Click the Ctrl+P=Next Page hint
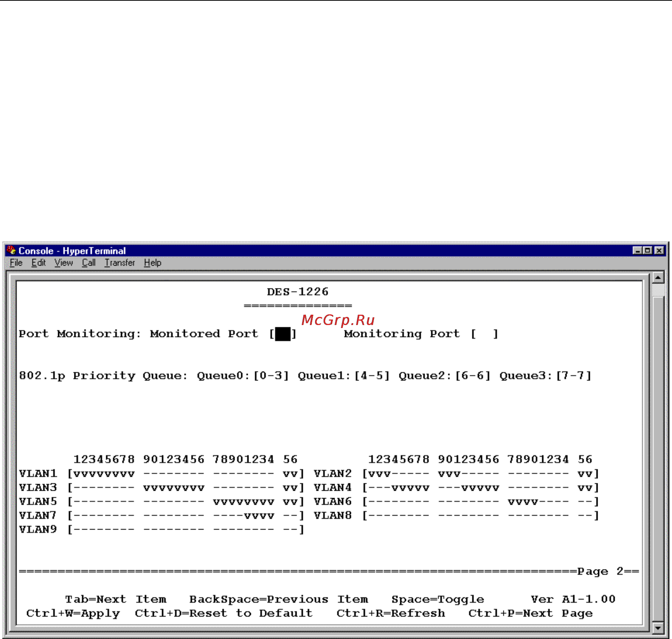 click(x=531, y=613)
